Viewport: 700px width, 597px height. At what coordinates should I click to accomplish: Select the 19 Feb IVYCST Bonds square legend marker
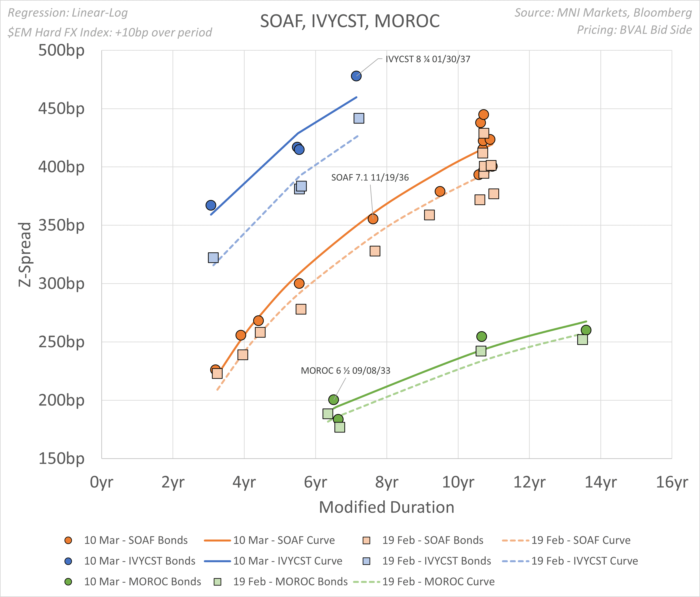[366, 561]
